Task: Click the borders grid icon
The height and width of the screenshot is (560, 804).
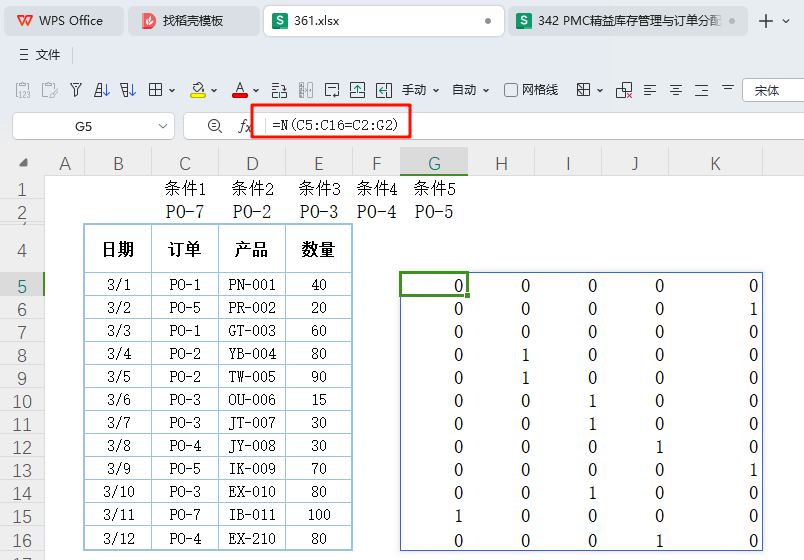Action: pyautogui.click(x=155, y=90)
